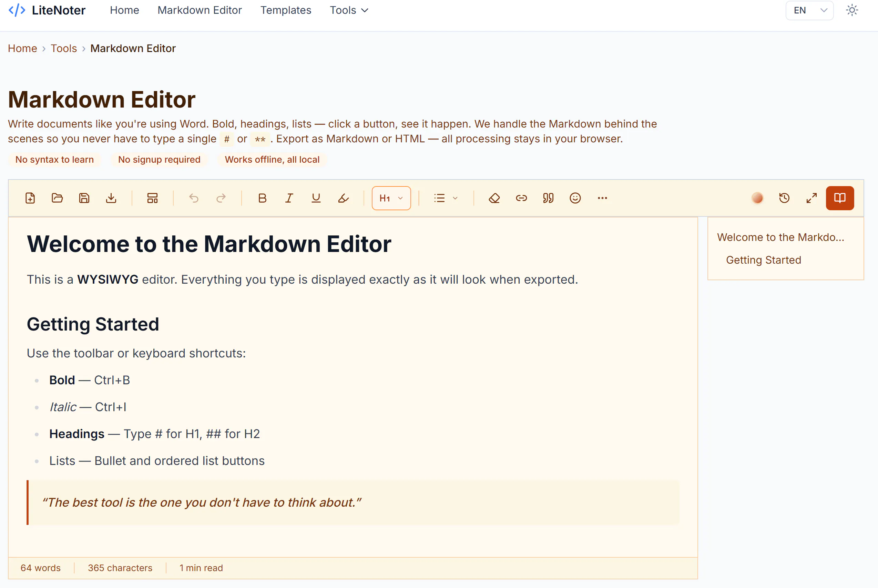Click the WYSIWYG bold word
Image resolution: width=878 pixels, height=588 pixels.
pyautogui.click(x=108, y=280)
